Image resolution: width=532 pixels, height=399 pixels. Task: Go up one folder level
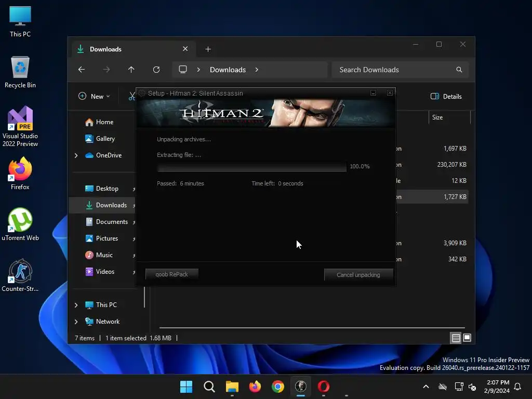pos(131,70)
